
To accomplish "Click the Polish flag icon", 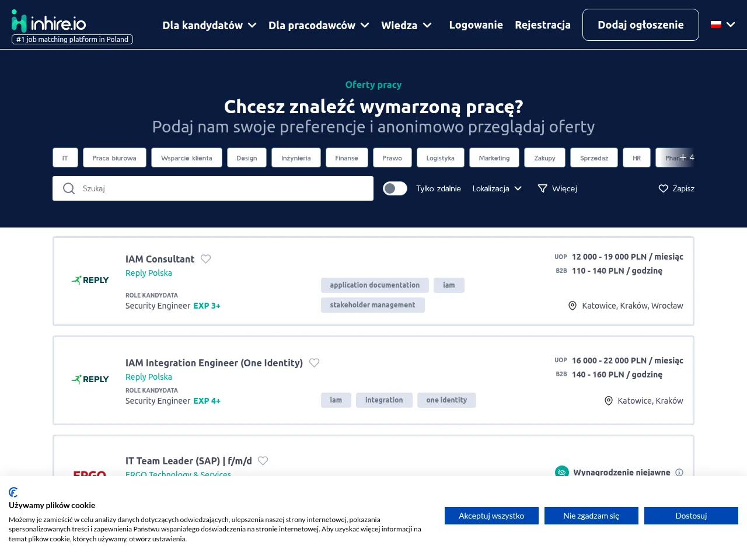I will (716, 24).
